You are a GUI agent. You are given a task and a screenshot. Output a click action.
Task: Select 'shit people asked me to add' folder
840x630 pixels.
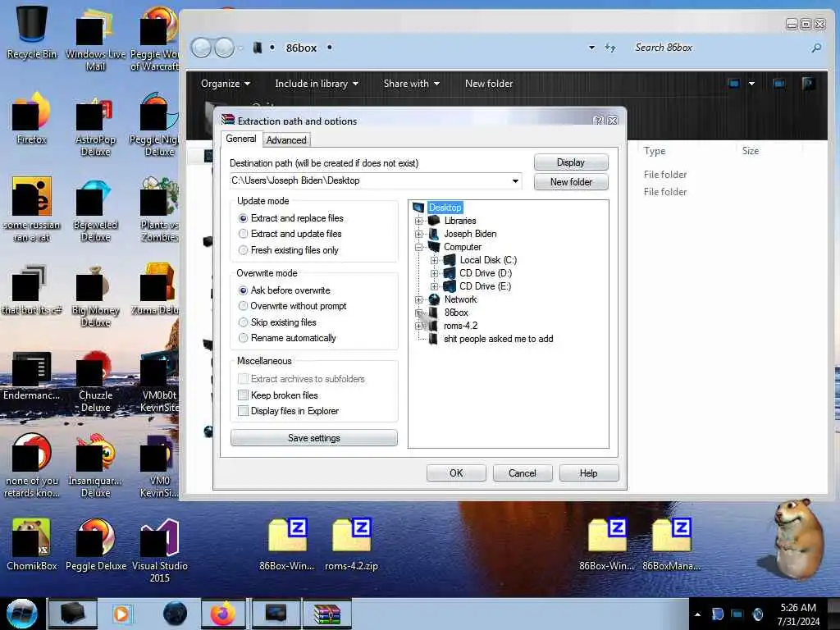498,339
